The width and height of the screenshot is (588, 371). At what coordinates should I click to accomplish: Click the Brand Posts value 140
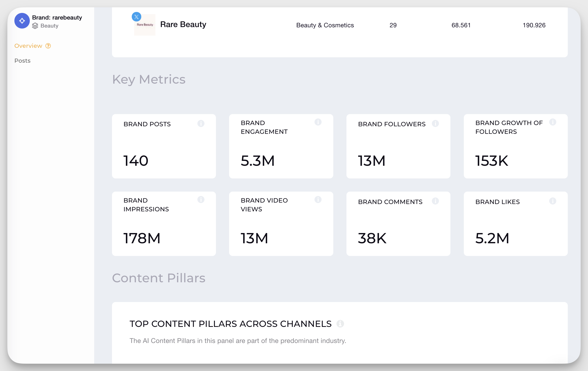coord(136,161)
